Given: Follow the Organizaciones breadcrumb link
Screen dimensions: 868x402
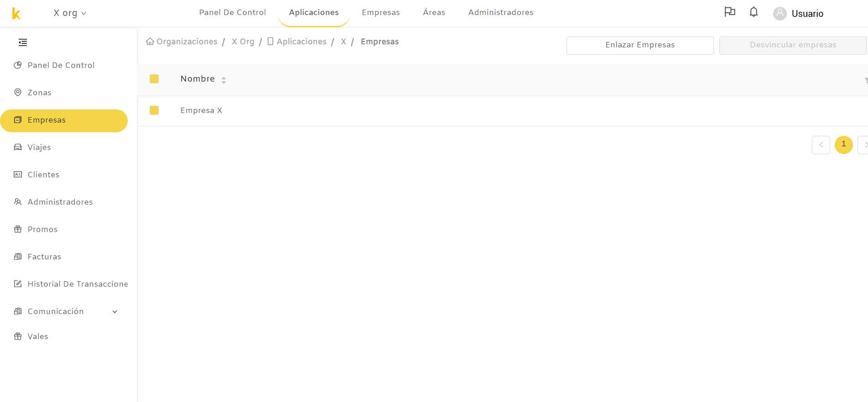Looking at the screenshot, I should [x=187, y=41].
